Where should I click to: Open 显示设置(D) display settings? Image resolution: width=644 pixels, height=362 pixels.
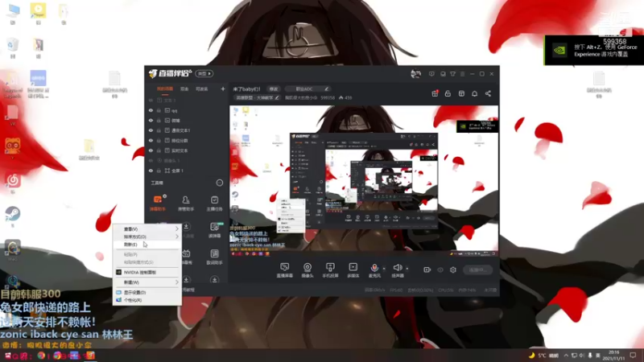pyautogui.click(x=147, y=292)
